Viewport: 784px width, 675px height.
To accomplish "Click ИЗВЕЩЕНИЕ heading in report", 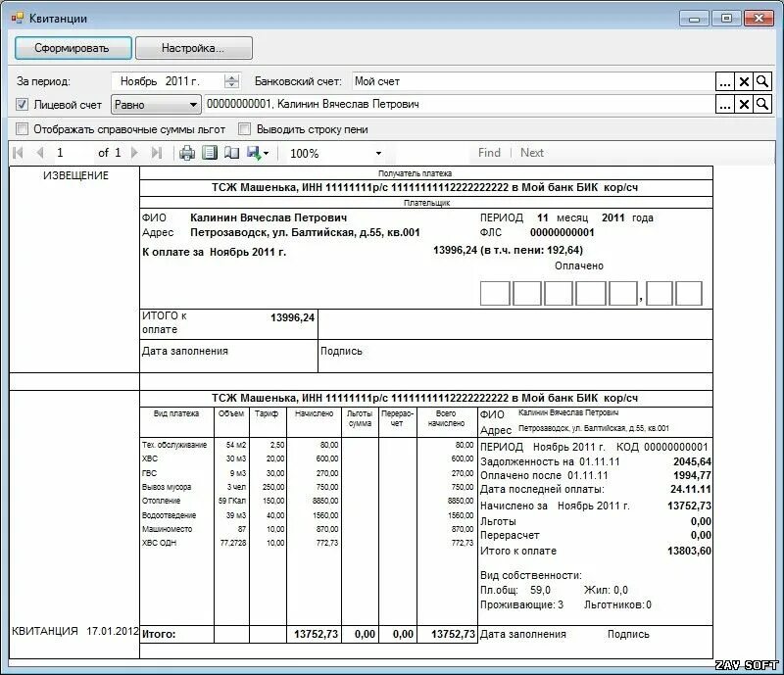I will coord(75,175).
